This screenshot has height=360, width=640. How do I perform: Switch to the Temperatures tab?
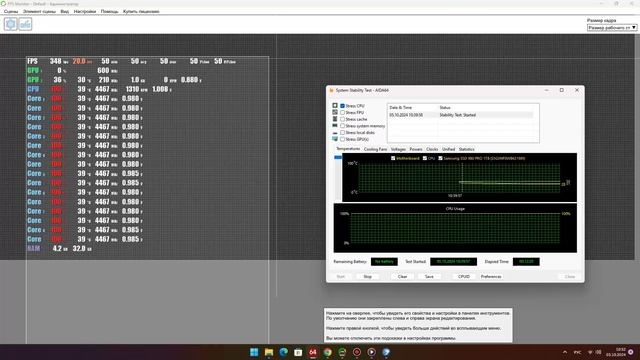348,149
